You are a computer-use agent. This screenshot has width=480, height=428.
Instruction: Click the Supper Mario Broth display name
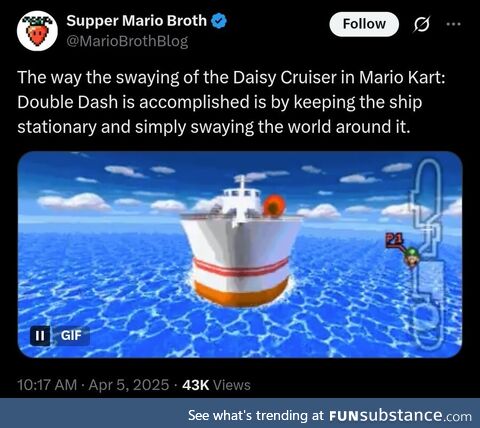[x=136, y=21]
